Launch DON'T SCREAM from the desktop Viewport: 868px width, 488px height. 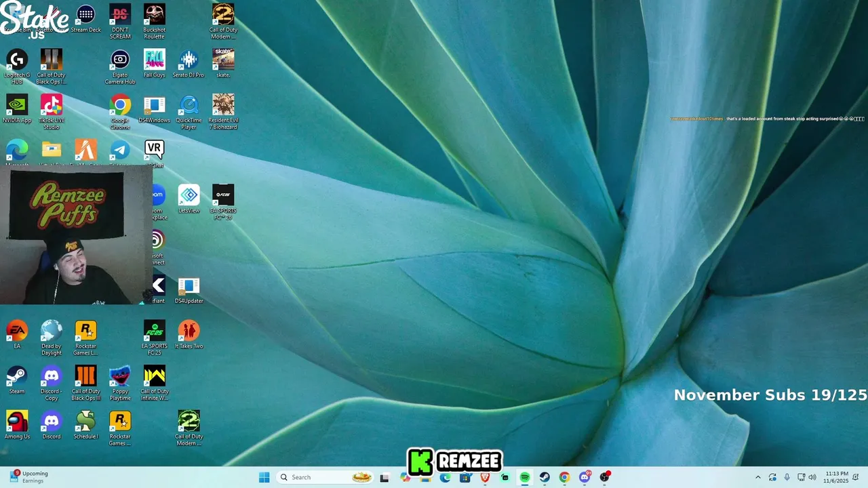coord(120,22)
